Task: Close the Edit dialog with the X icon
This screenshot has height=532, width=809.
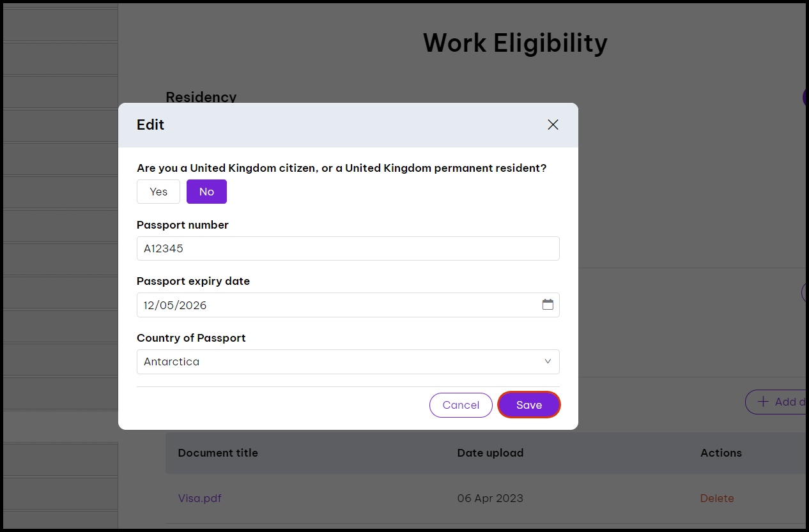Action: click(x=553, y=125)
